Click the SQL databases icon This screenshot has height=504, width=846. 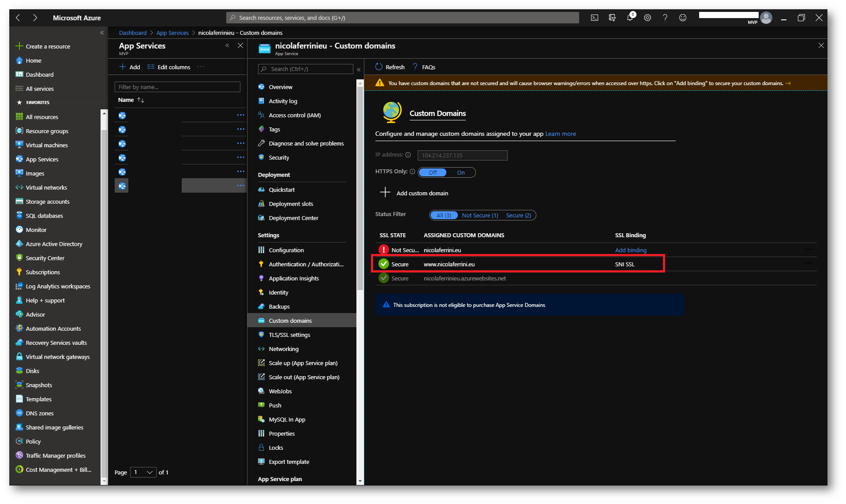click(x=19, y=216)
